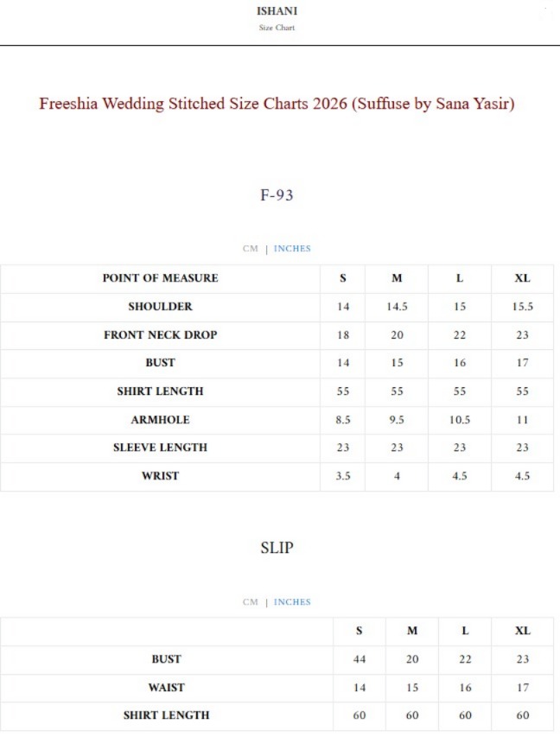Select the SHOULDER row label
Screen dimensions: 560x737
coord(160,307)
